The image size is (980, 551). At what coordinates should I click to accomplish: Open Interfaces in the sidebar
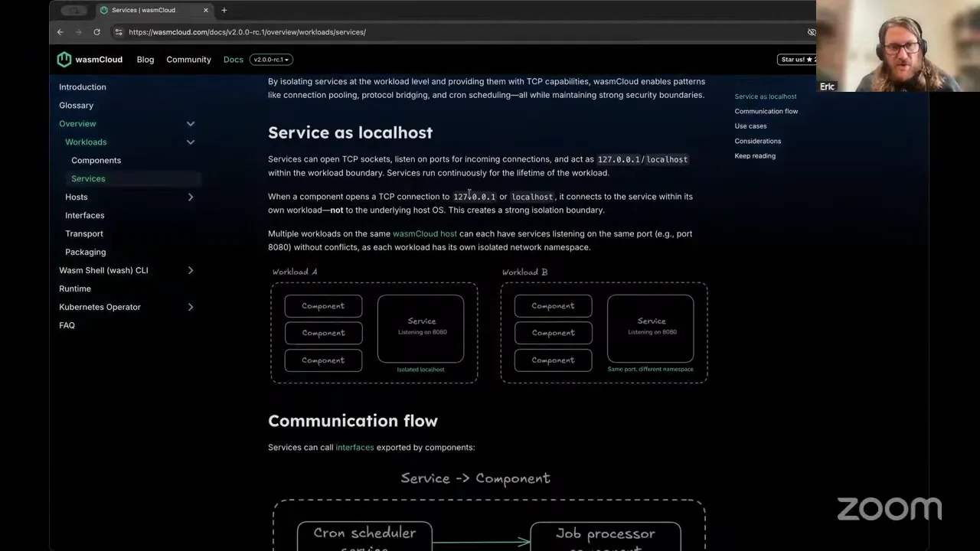pyautogui.click(x=85, y=216)
